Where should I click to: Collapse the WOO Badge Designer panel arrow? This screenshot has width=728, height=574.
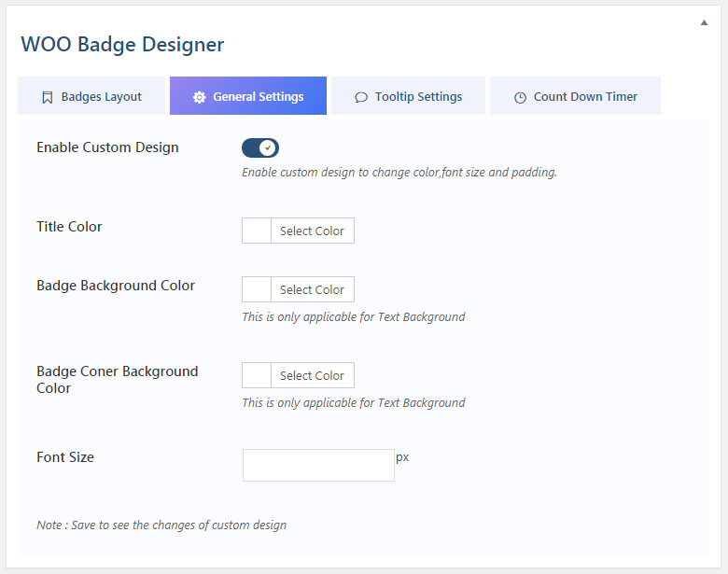click(x=704, y=22)
